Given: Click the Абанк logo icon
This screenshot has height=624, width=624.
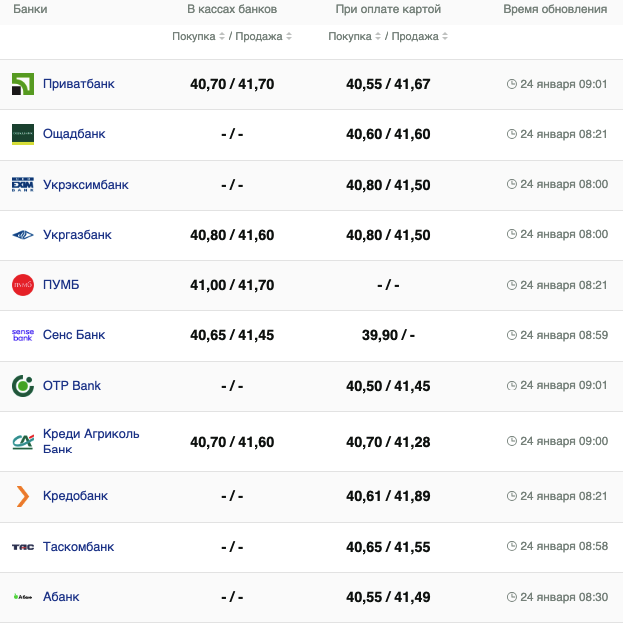Looking at the screenshot, I should click(22, 597).
